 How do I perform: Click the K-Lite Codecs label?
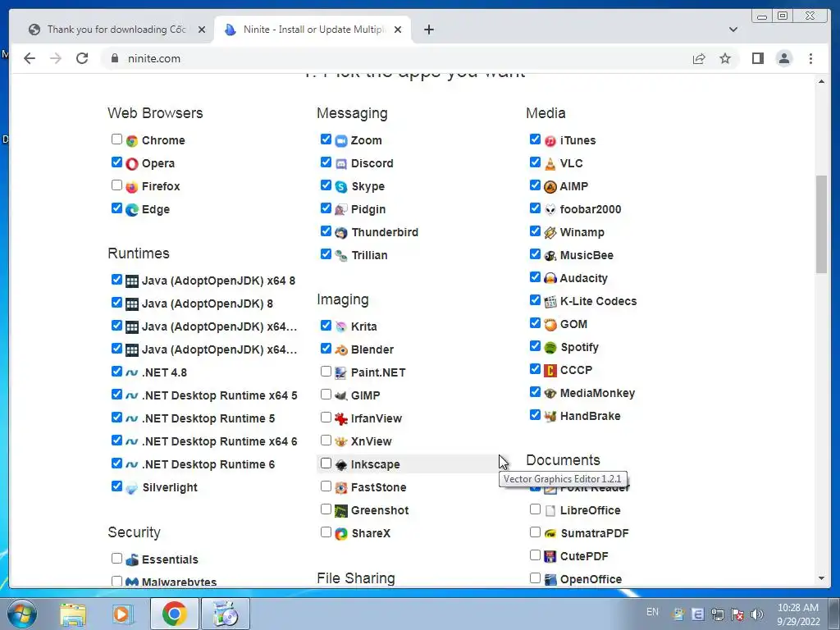[598, 302]
